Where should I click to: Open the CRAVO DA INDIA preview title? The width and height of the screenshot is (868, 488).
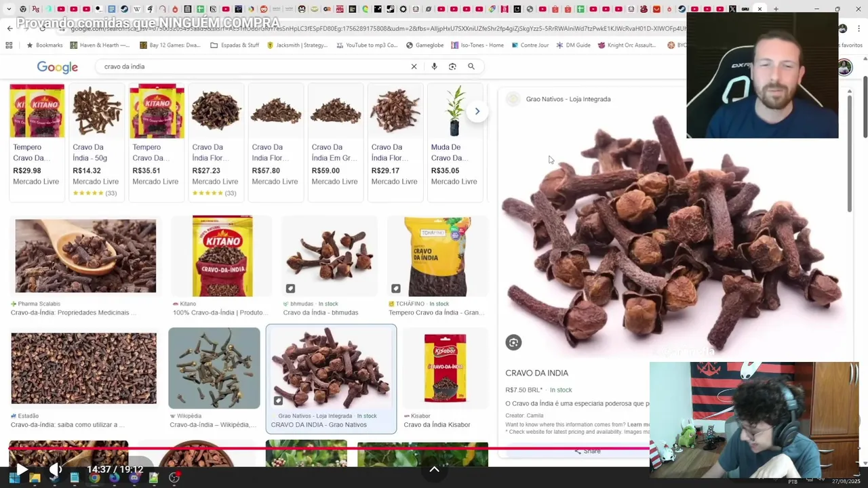[536, 373]
